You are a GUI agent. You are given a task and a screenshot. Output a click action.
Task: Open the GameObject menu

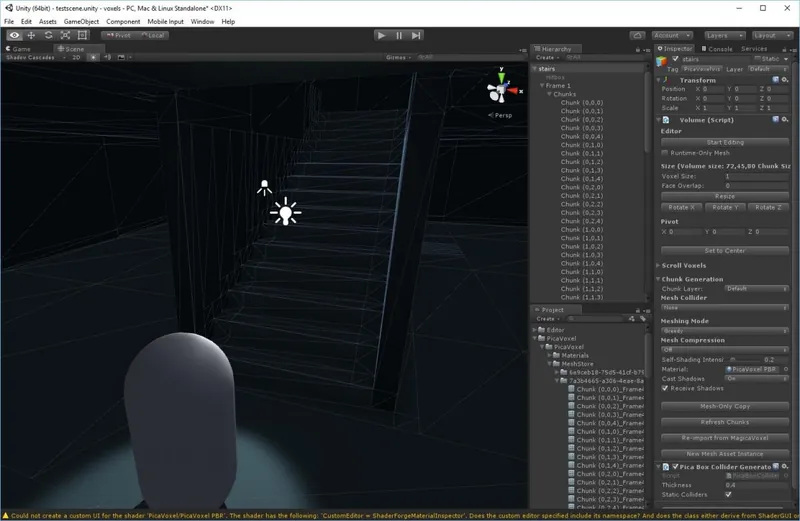81,21
